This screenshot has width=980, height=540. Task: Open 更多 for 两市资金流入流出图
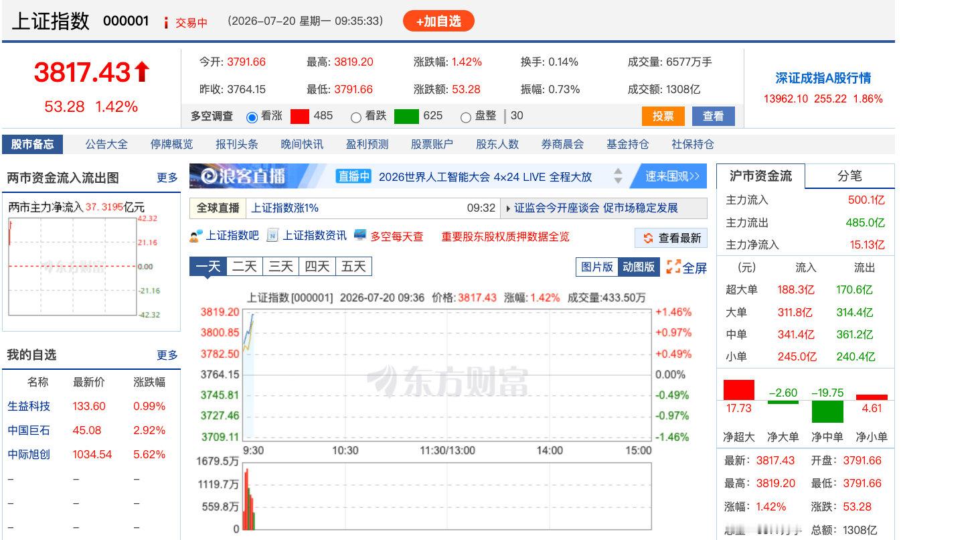[x=167, y=178]
